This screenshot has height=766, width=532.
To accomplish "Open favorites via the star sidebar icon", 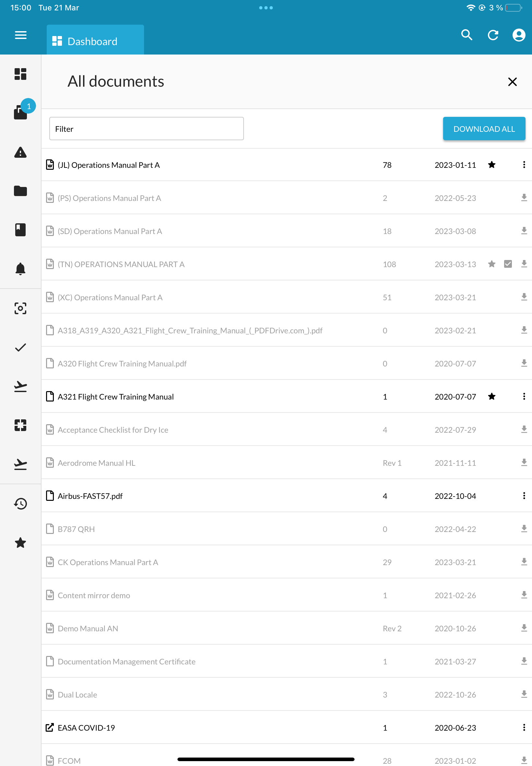I will pyautogui.click(x=20, y=543).
